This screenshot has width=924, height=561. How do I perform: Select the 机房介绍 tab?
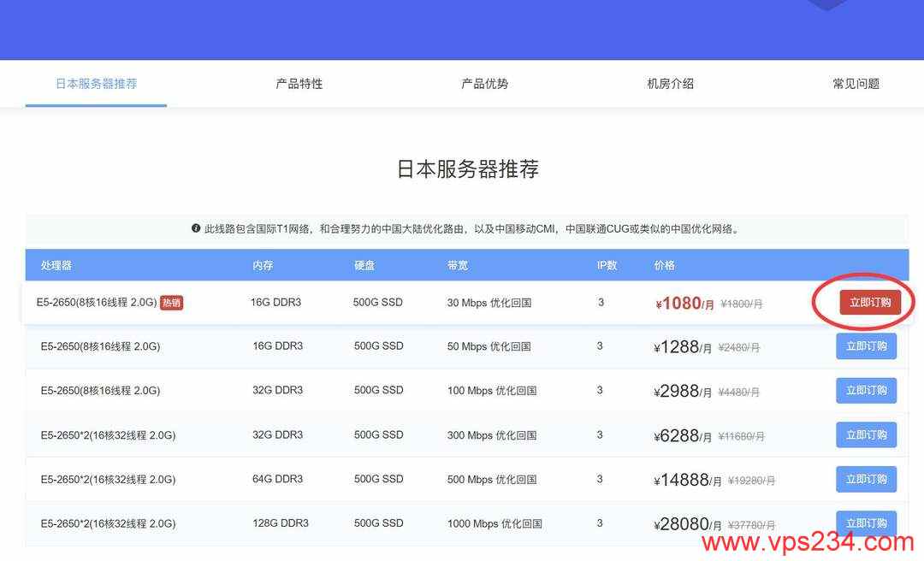click(671, 84)
